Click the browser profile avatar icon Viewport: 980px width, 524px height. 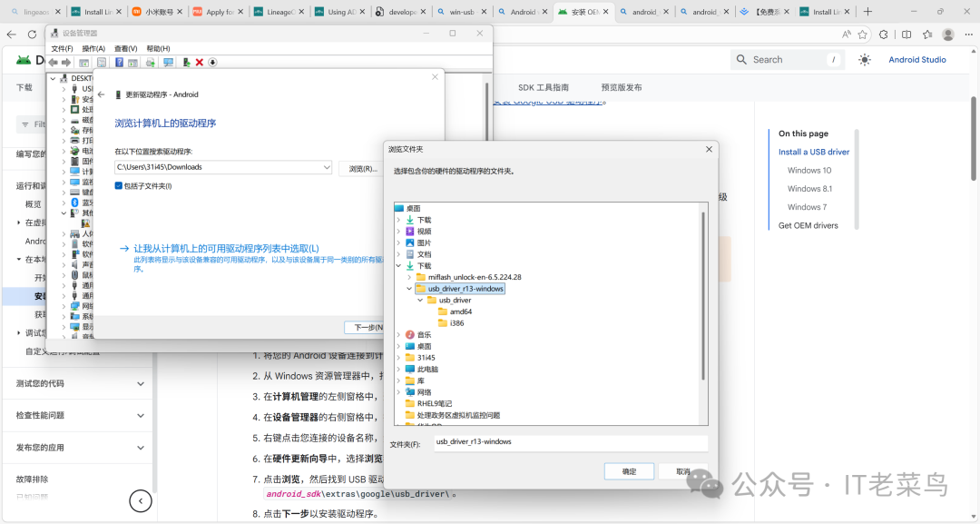pos(948,35)
